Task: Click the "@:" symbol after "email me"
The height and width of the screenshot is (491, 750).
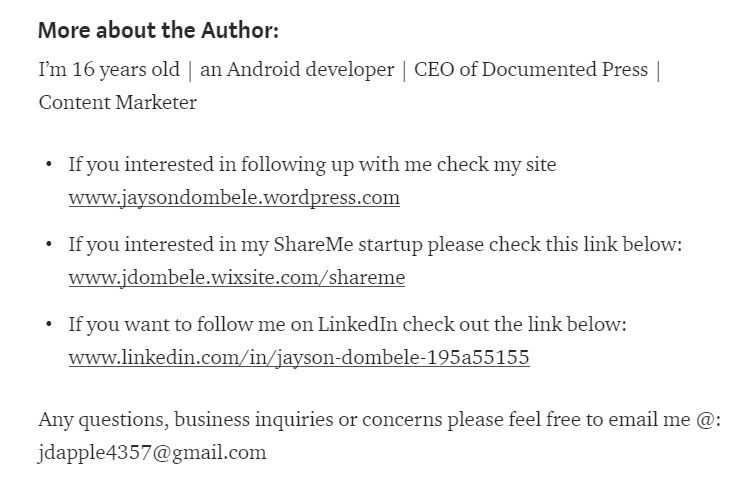Action: point(708,420)
